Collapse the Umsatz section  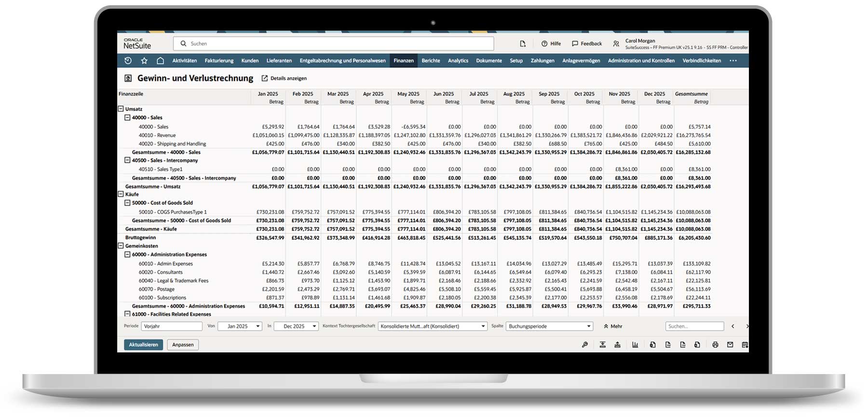[121, 109]
